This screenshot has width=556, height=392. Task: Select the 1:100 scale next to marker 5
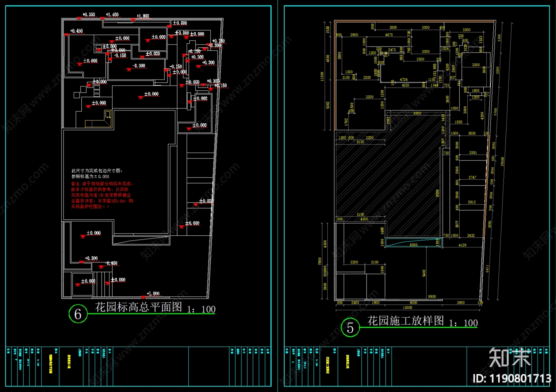[x=463, y=323]
